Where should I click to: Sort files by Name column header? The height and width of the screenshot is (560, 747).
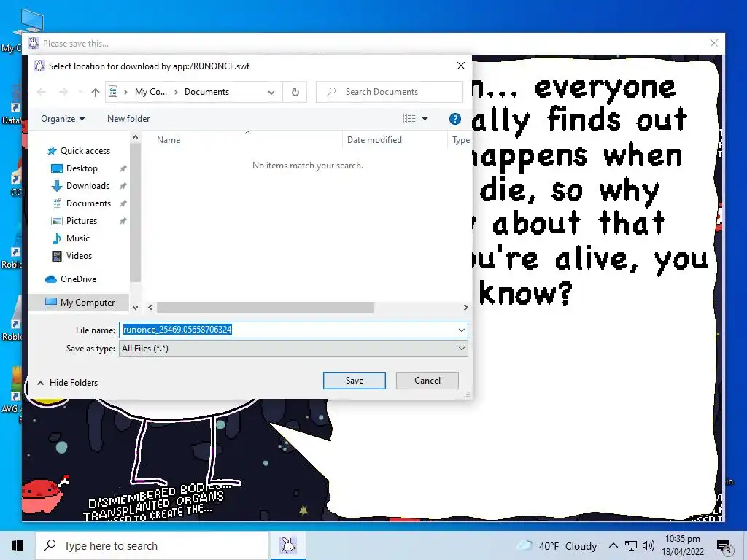pyautogui.click(x=169, y=140)
